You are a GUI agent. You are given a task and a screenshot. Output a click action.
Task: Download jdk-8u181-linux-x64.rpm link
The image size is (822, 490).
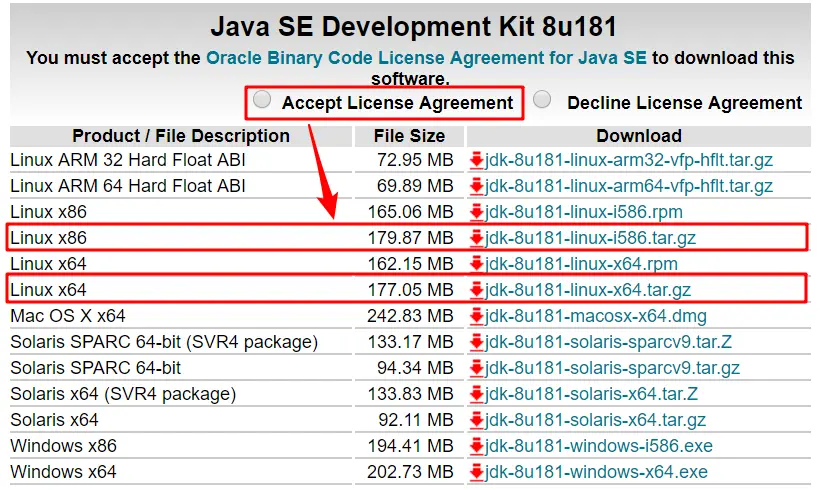point(581,264)
